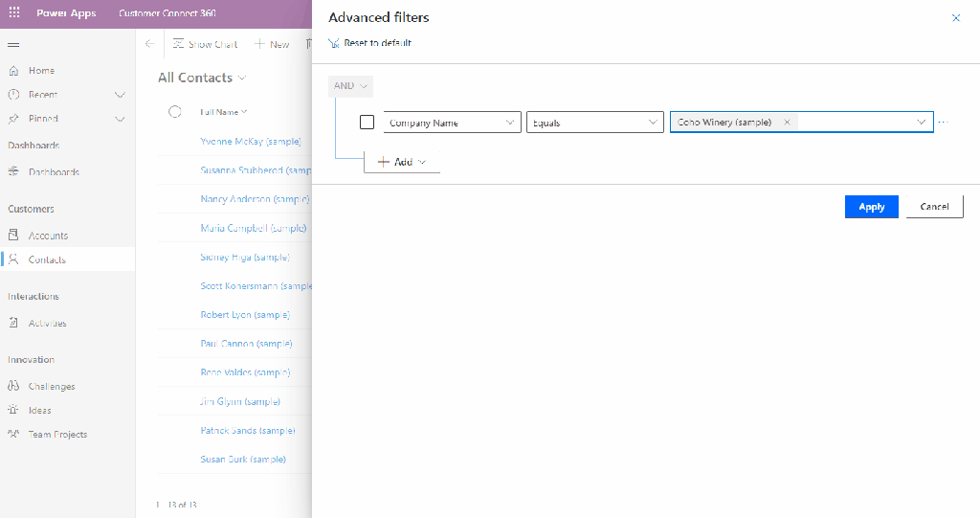Go to Accounts in the sidebar
This screenshot has width=980, height=518.
pyautogui.click(x=48, y=236)
